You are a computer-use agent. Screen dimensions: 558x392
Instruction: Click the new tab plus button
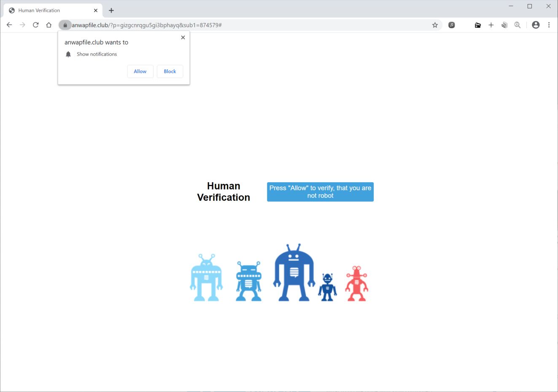tap(111, 10)
